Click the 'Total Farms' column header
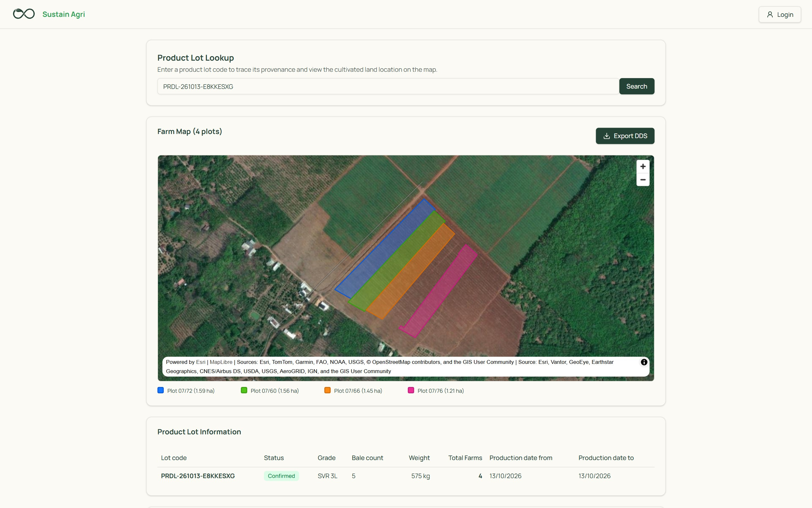This screenshot has width=812, height=508. (465, 458)
